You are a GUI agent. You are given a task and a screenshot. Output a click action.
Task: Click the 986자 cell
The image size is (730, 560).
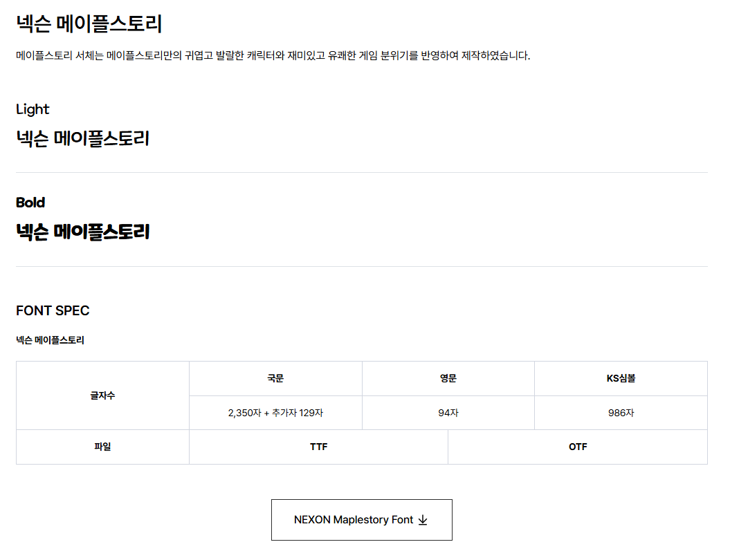tap(621, 413)
